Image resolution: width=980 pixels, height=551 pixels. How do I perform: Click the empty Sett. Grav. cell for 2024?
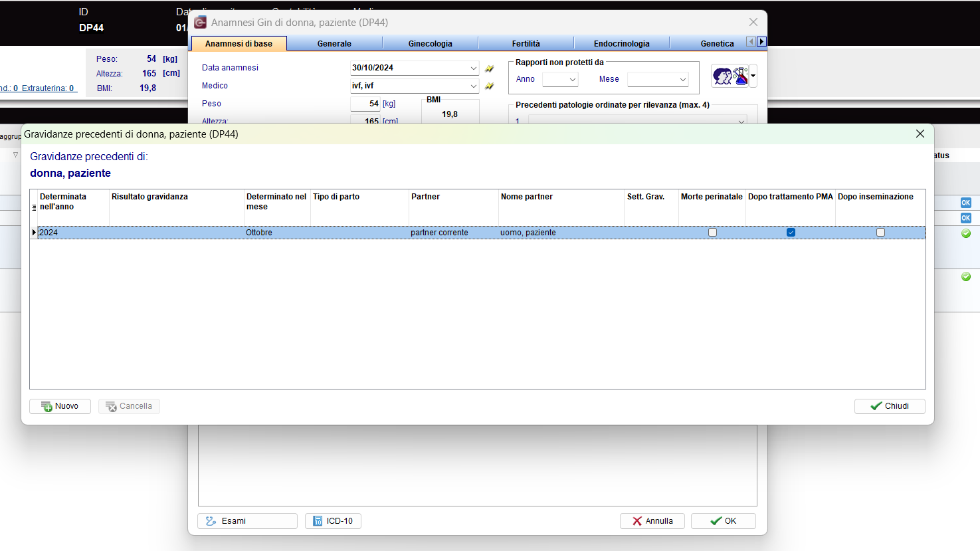(x=650, y=233)
